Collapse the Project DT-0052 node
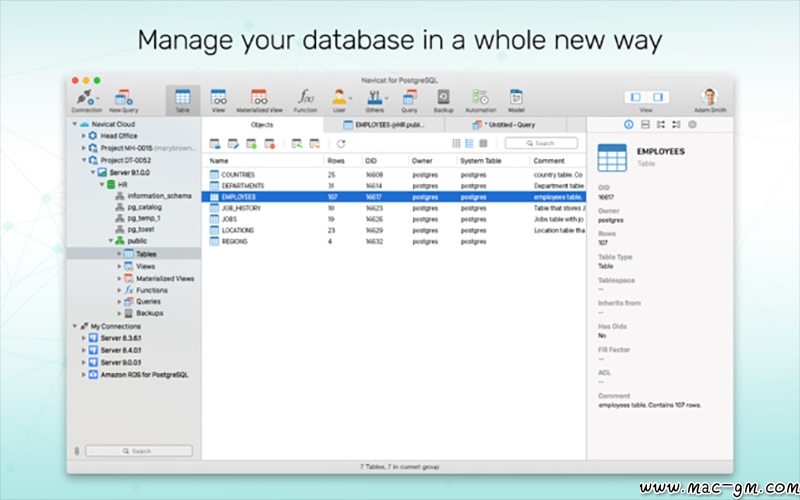The width and height of the screenshot is (800, 500). [x=84, y=160]
